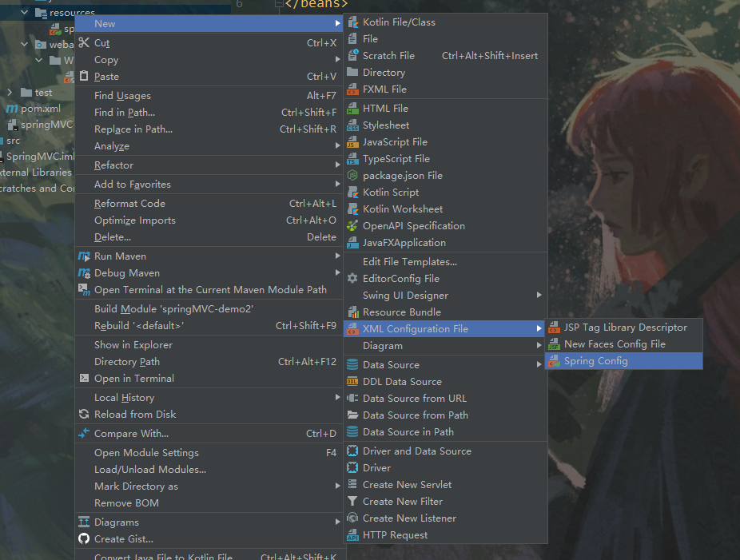This screenshot has height=560, width=740.
Task: Click the package.json File icon
Action: [x=352, y=176]
